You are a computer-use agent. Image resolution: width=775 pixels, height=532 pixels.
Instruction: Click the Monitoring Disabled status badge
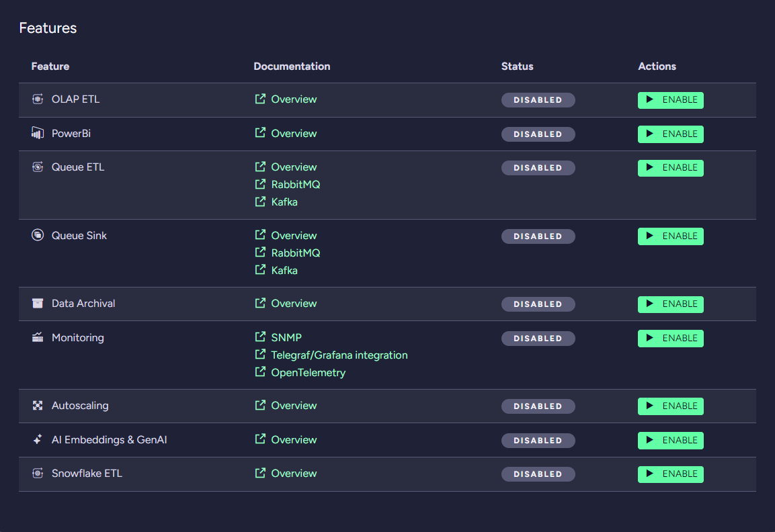538,339
